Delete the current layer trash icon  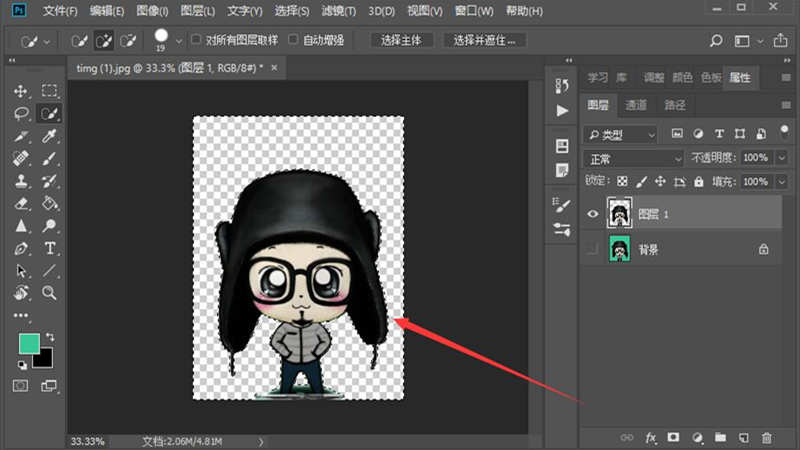[x=766, y=438]
